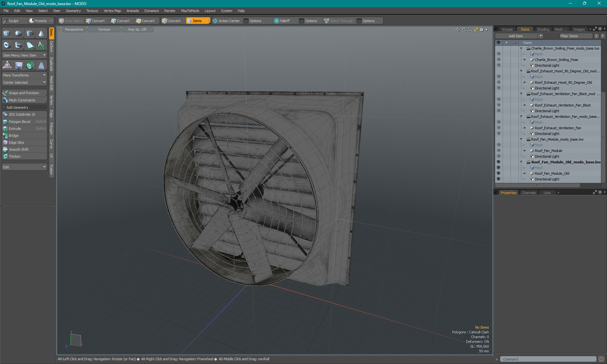Activate the Transform gizmo tool

(7, 65)
